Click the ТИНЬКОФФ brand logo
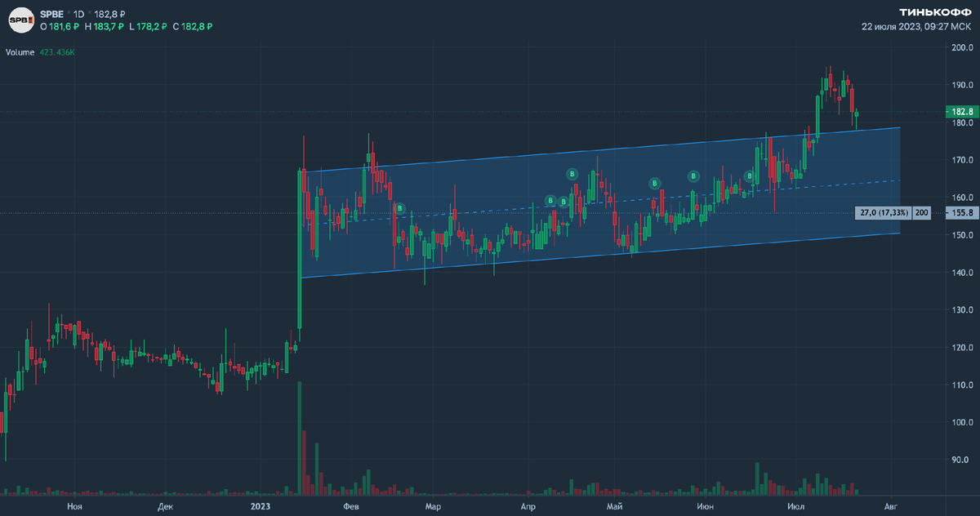This screenshot has height=516, width=980. [934, 12]
